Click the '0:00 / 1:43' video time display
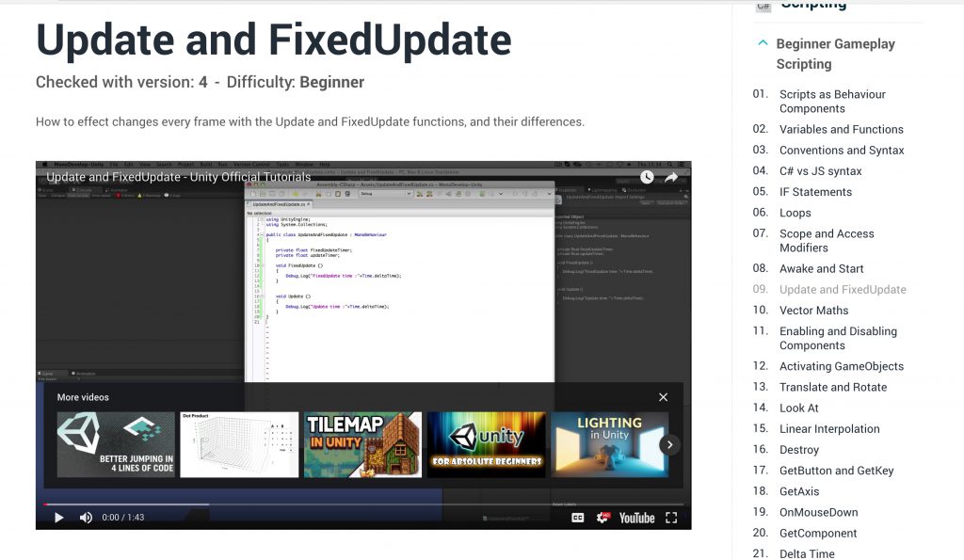This screenshot has height=560, width=964. coord(123,518)
